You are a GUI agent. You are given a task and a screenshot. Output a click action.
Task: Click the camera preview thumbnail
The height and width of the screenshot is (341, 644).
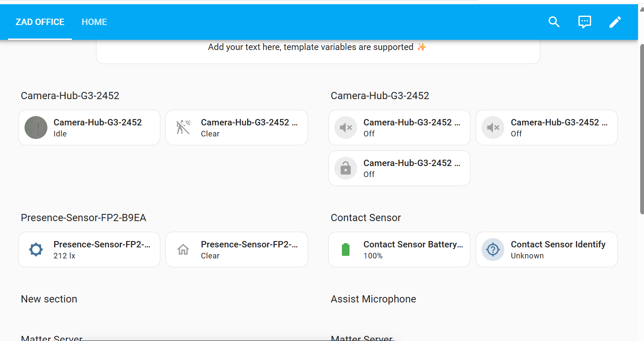(x=36, y=128)
